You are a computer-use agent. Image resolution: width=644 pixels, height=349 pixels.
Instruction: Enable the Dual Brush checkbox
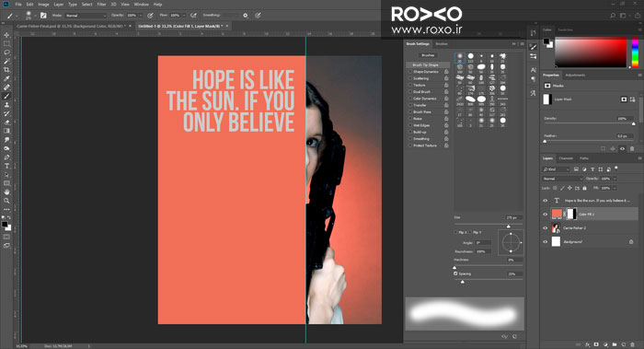[x=410, y=92]
